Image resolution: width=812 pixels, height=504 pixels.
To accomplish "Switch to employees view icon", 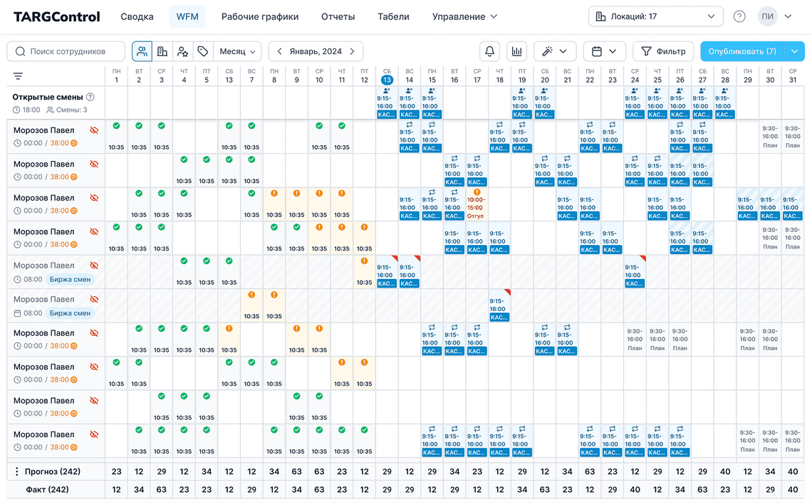I will (142, 51).
